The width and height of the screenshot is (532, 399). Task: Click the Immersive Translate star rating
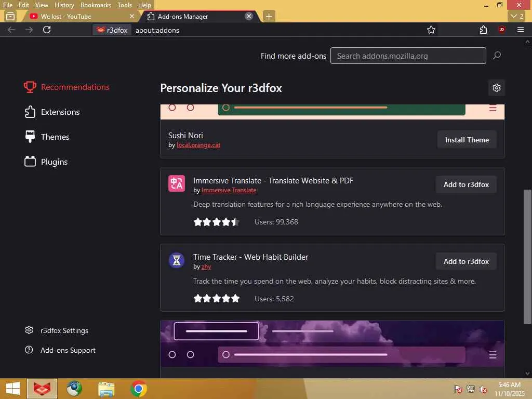217,222
